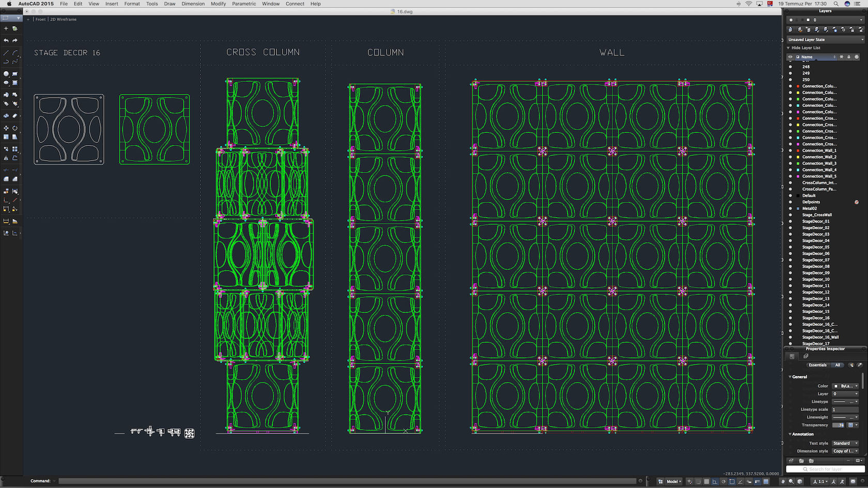Click the Undo arrow in the left toolbar
The image size is (868, 488).
(6, 40)
